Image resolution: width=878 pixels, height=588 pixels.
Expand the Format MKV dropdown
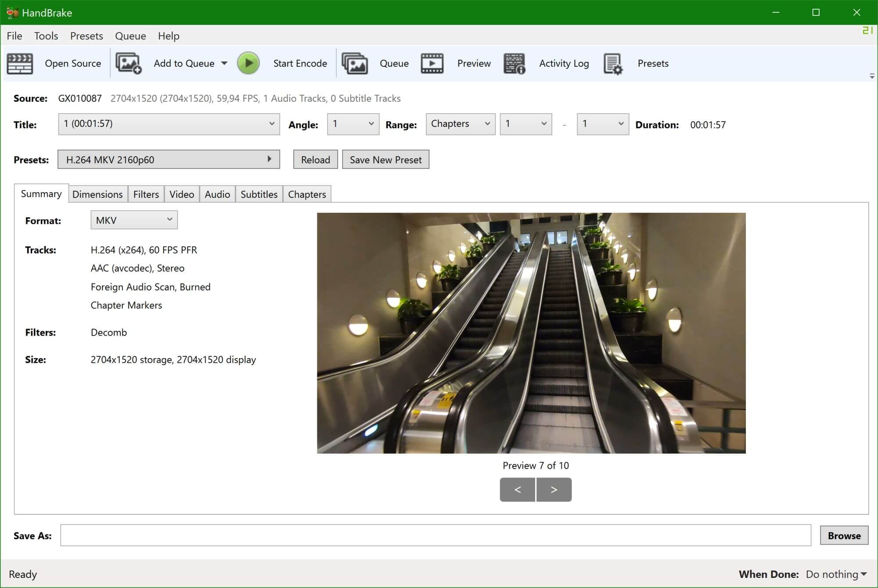[134, 220]
